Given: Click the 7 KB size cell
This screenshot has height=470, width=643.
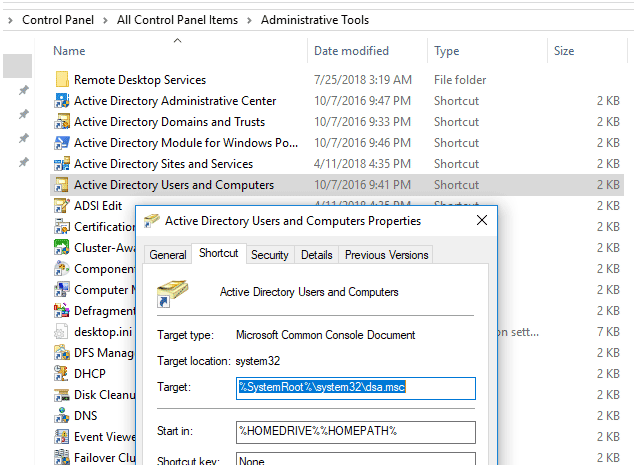Looking at the screenshot, I should 608,331.
